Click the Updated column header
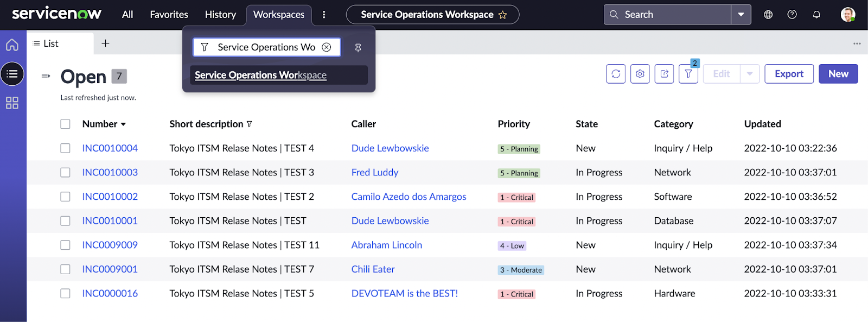Image resolution: width=868 pixels, height=322 pixels. point(763,124)
